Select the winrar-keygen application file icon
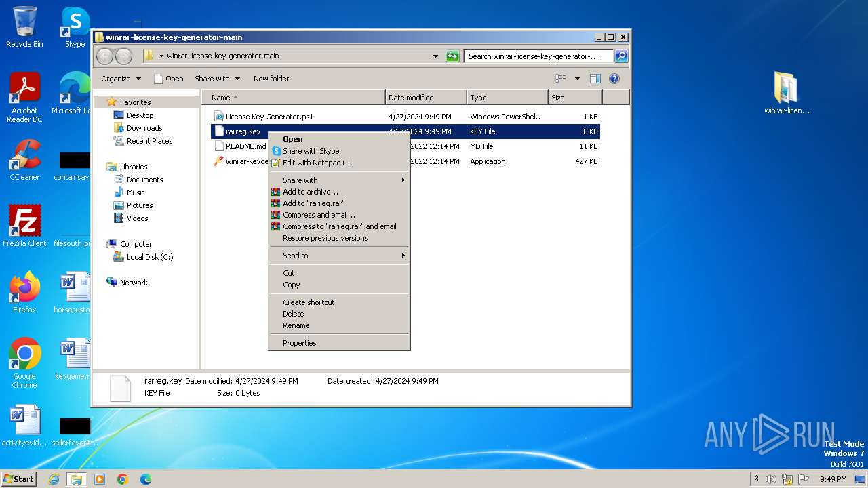Image resolution: width=868 pixels, height=488 pixels. tap(218, 161)
